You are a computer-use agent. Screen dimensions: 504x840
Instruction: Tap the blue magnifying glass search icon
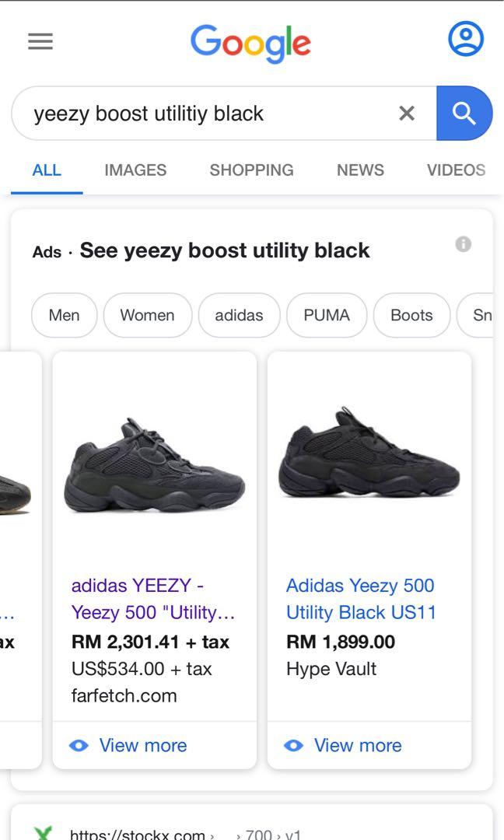464,113
